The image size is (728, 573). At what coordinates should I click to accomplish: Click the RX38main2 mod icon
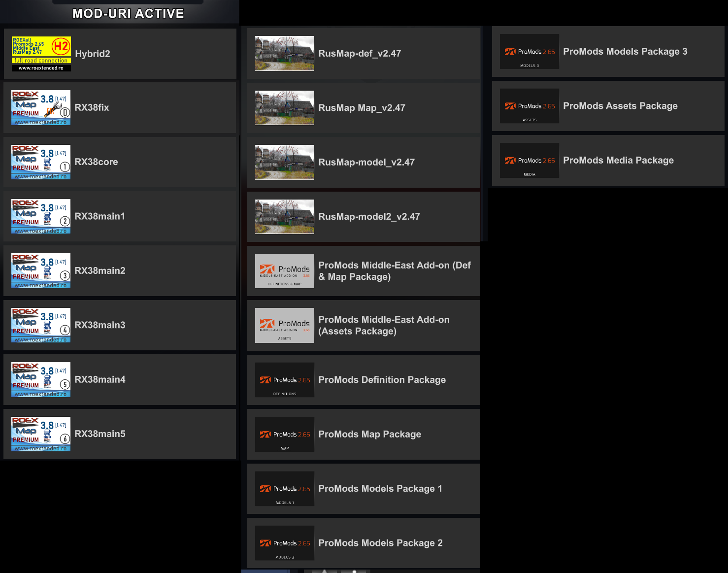tap(41, 271)
